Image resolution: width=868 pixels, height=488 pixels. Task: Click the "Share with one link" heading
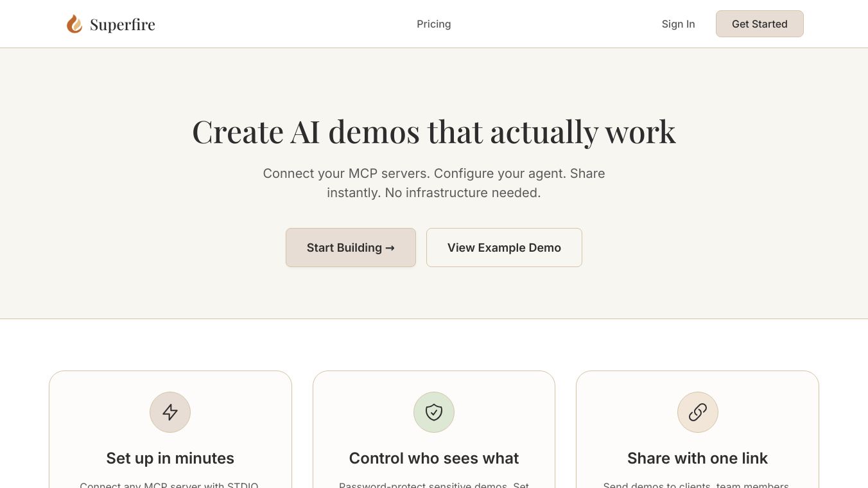(697, 458)
